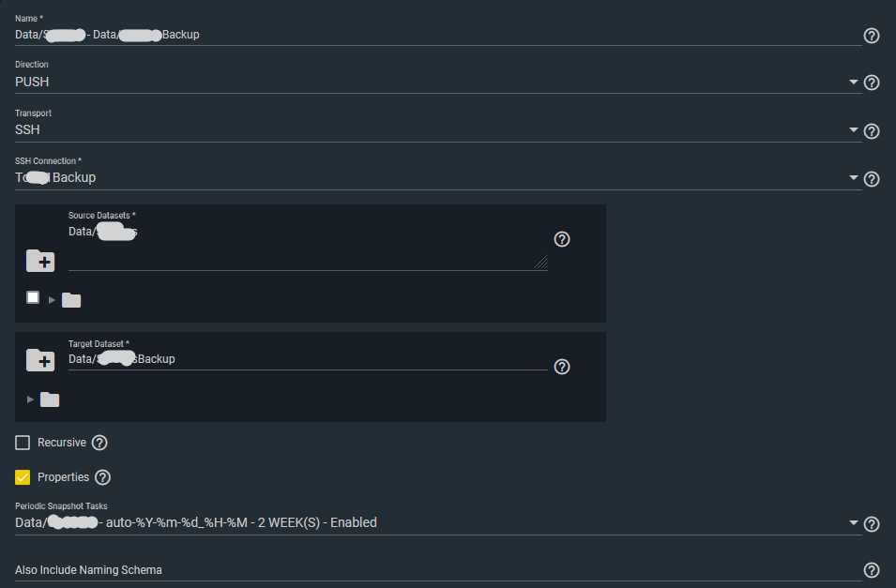
Task: Open the Direction dropdown showing PUSH
Action: click(x=432, y=83)
